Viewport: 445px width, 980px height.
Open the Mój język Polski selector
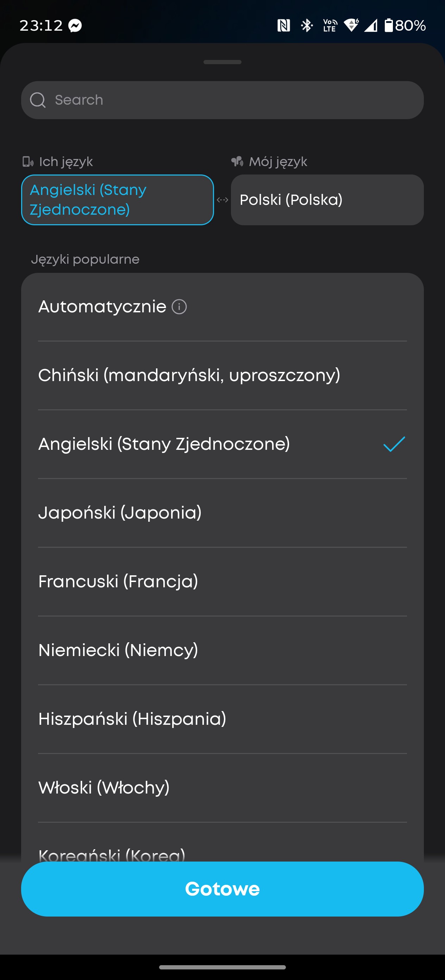pos(327,200)
